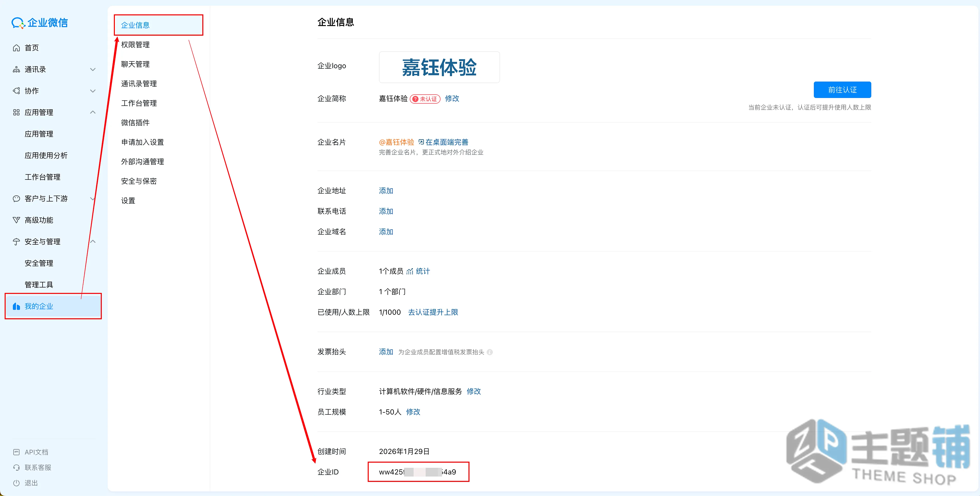Click the 退出 power icon
980x496 pixels.
(16, 483)
